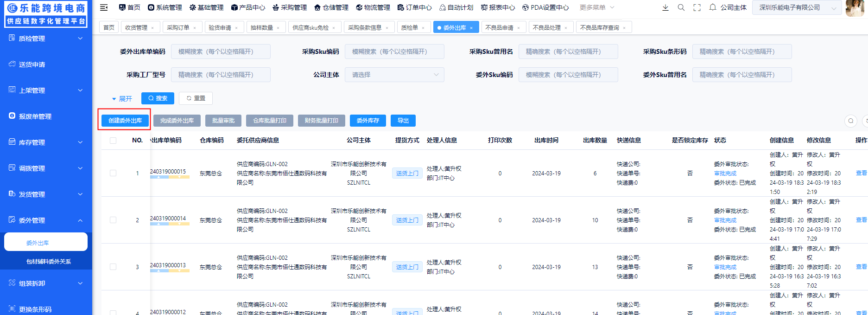Open the 公司主体 请选择 dropdown
Screen dimensions: 868x315
(394, 75)
